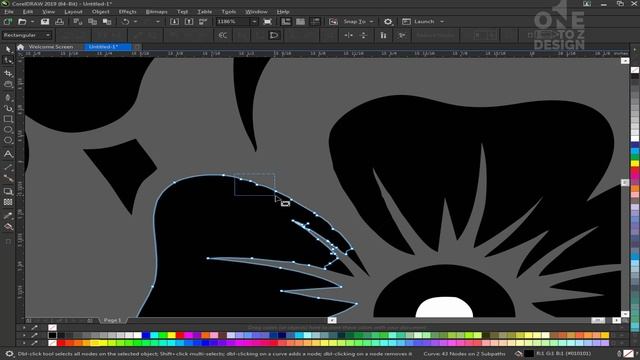Click the Home icon tab

tap(20, 47)
